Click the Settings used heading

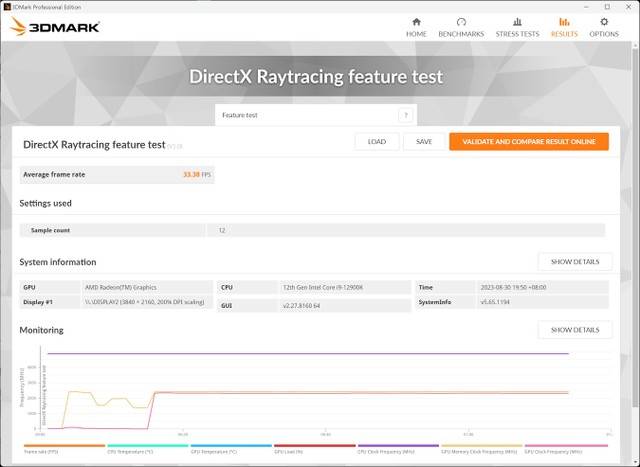point(45,203)
